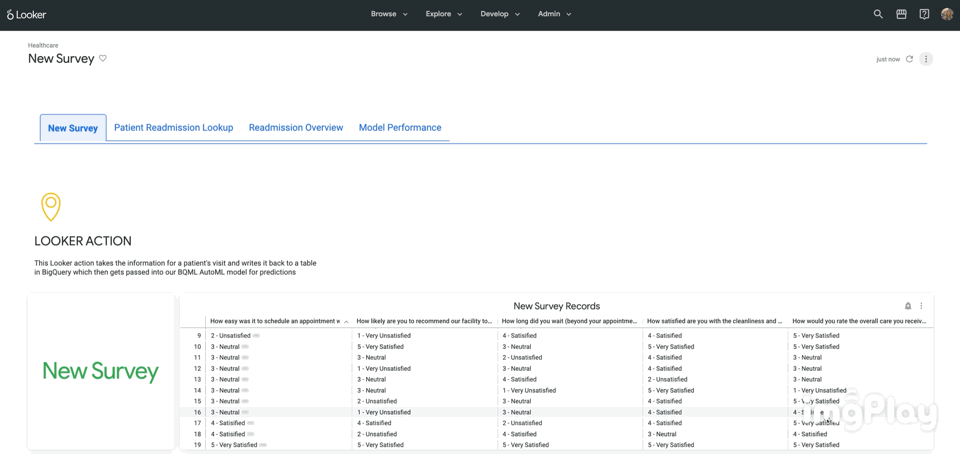Click '5 - Very Satisfied' recommend cell in row 10
Screen dimensions: 960x454
pyautogui.click(x=380, y=347)
